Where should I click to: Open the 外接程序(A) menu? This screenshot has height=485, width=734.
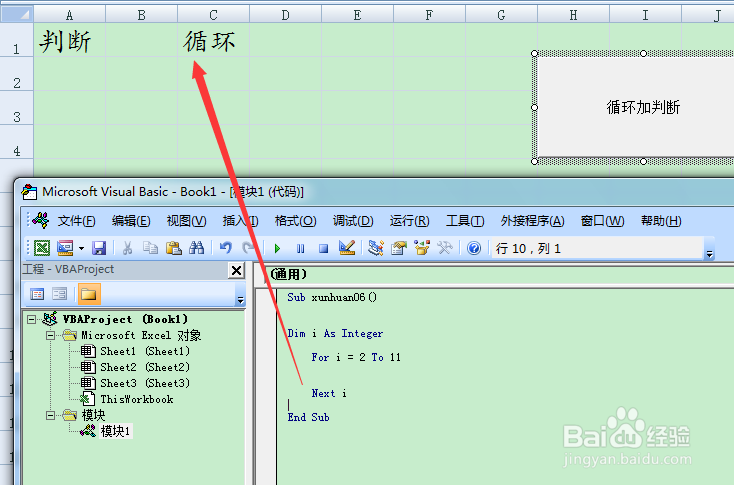tap(532, 220)
